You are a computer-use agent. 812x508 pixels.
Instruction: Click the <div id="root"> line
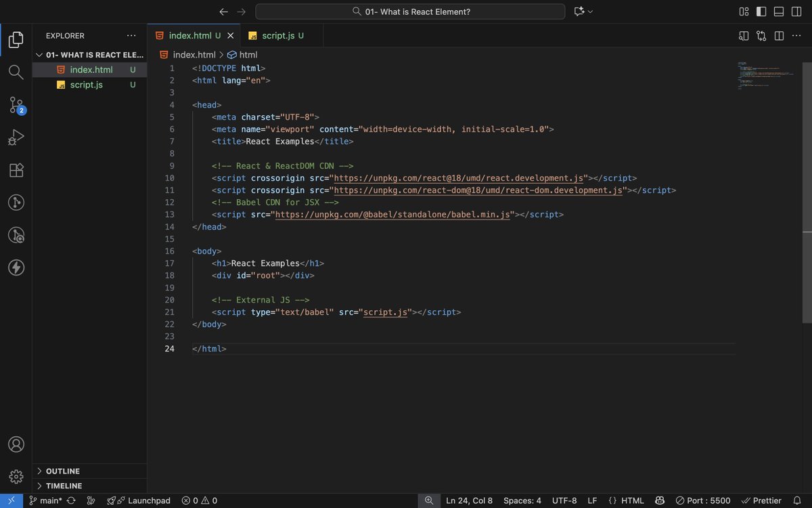pyautogui.click(x=263, y=276)
